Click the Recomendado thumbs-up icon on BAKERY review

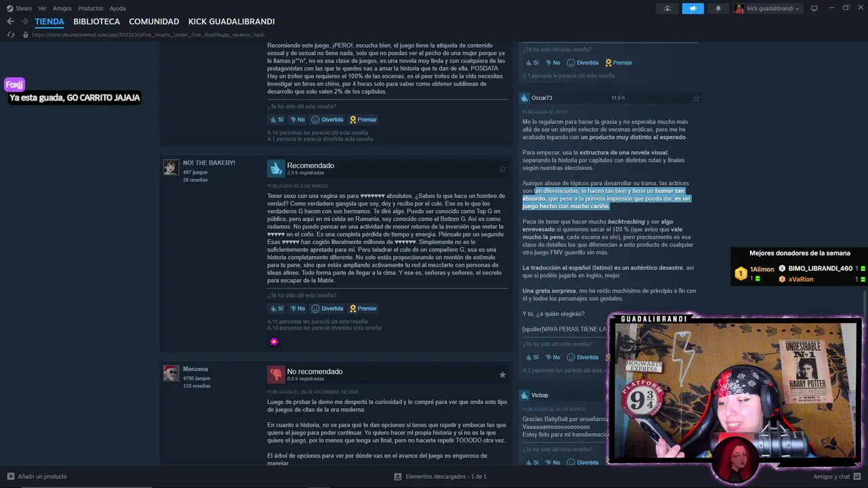(x=275, y=168)
